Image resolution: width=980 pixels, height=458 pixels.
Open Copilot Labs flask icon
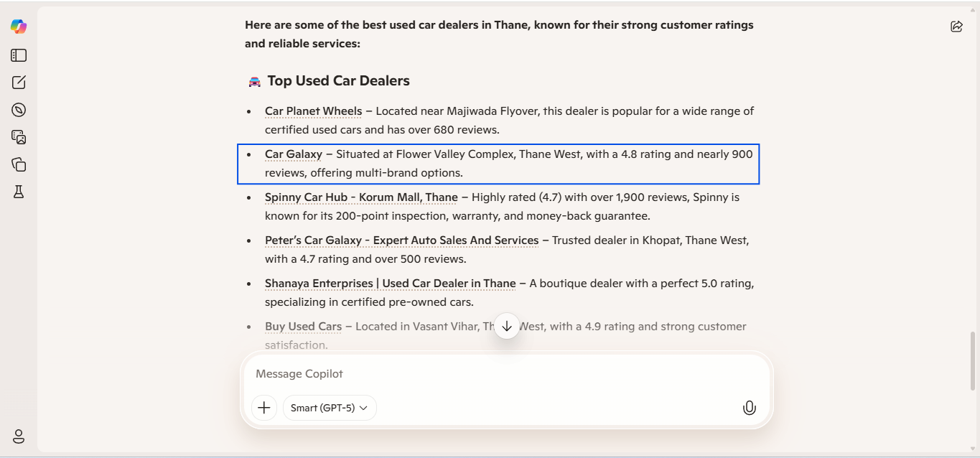pyautogui.click(x=19, y=192)
